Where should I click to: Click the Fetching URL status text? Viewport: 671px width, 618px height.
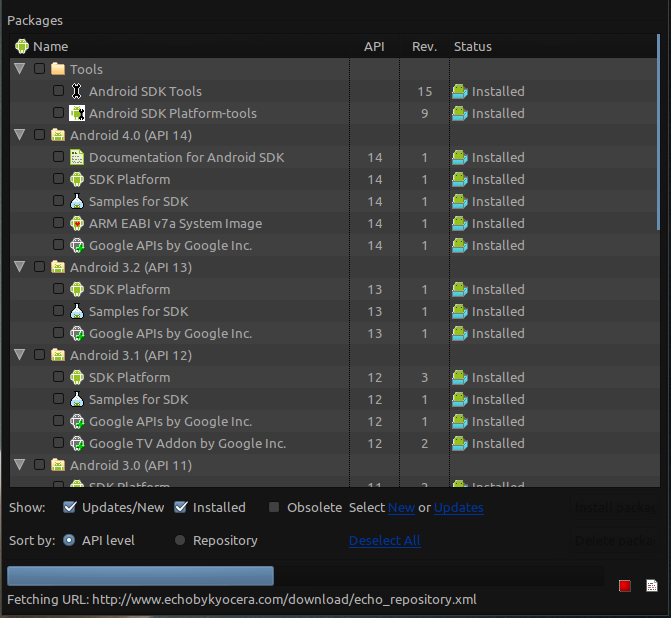coord(242,600)
